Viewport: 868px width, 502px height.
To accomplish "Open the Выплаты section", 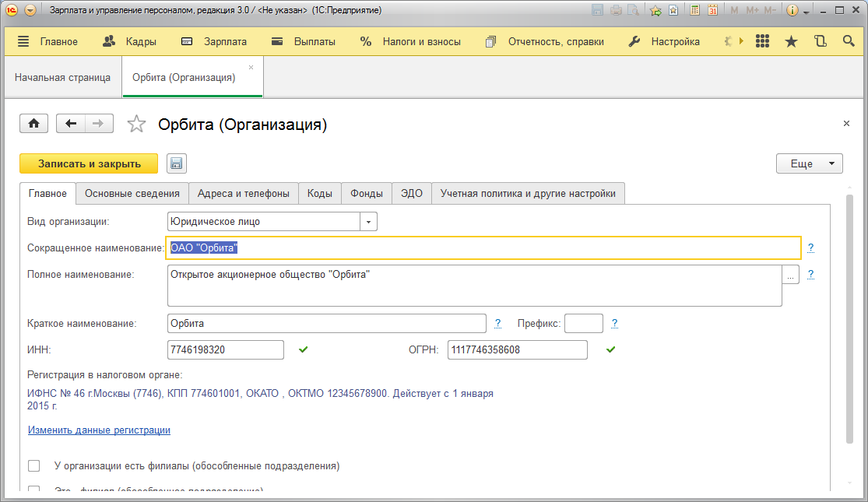I will coord(304,41).
